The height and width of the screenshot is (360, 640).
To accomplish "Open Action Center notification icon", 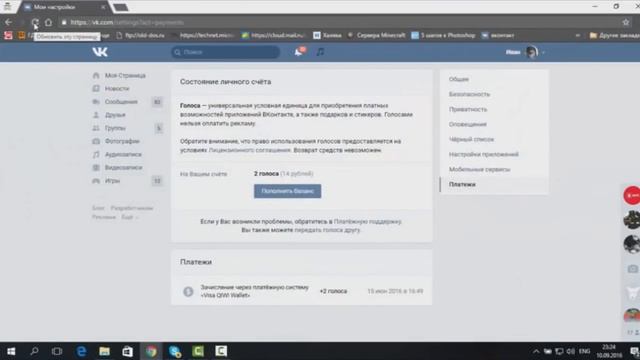I will pos(634,351).
